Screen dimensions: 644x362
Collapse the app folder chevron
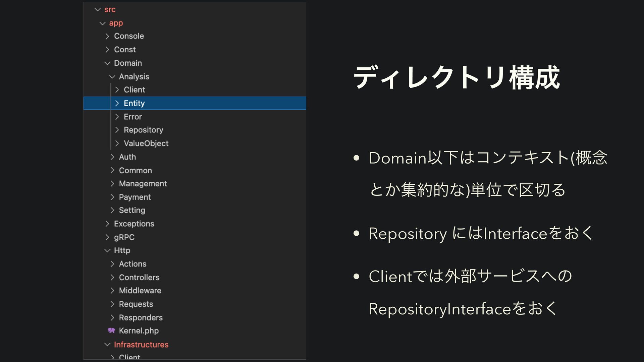coord(103,23)
